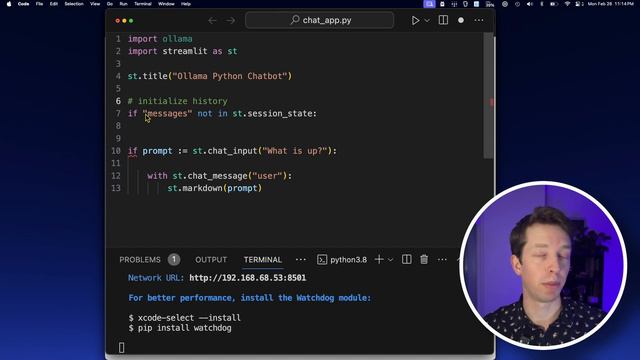
Task: Open the Help menu
Action: coord(186,4)
